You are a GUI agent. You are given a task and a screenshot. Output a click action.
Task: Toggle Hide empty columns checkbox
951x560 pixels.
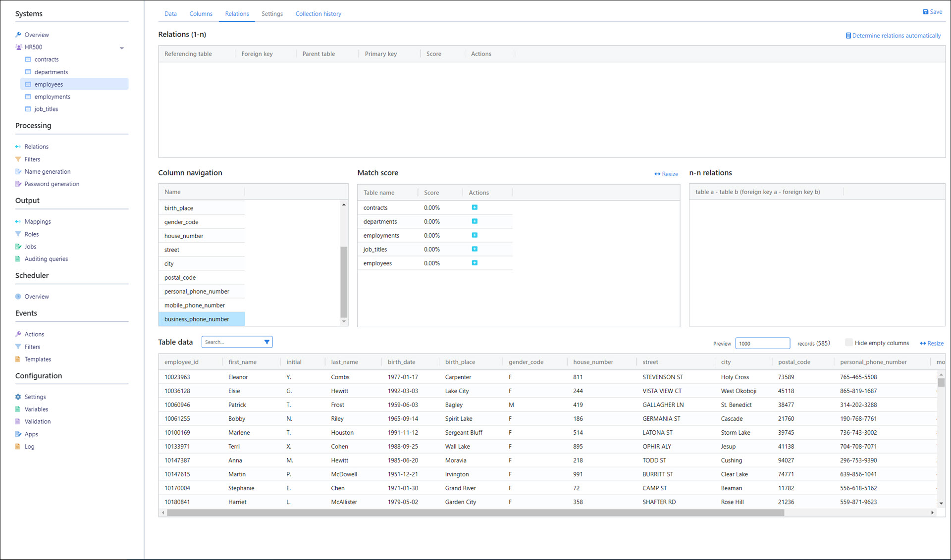[848, 343]
